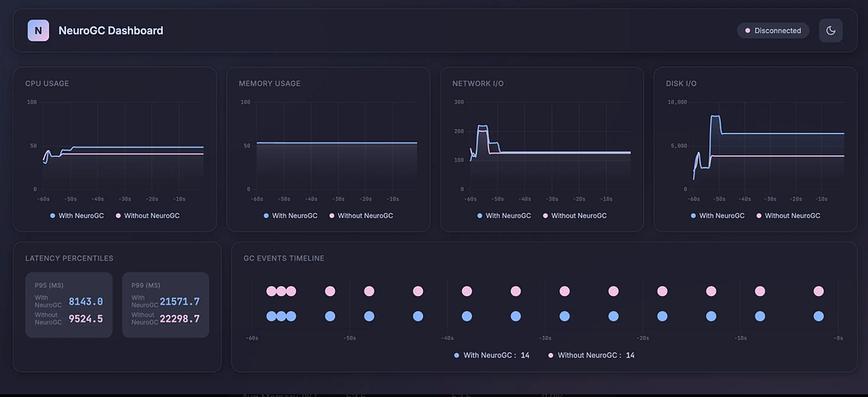Toggle dark mode with the moon icon

[x=831, y=31]
